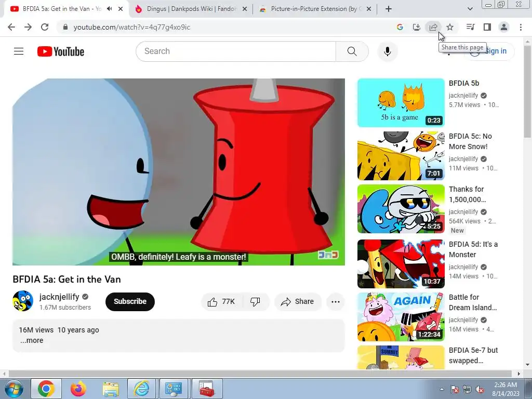This screenshot has height=399, width=532.
Task: Open jacknjellify channel avatar
Action: coord(23,301)
